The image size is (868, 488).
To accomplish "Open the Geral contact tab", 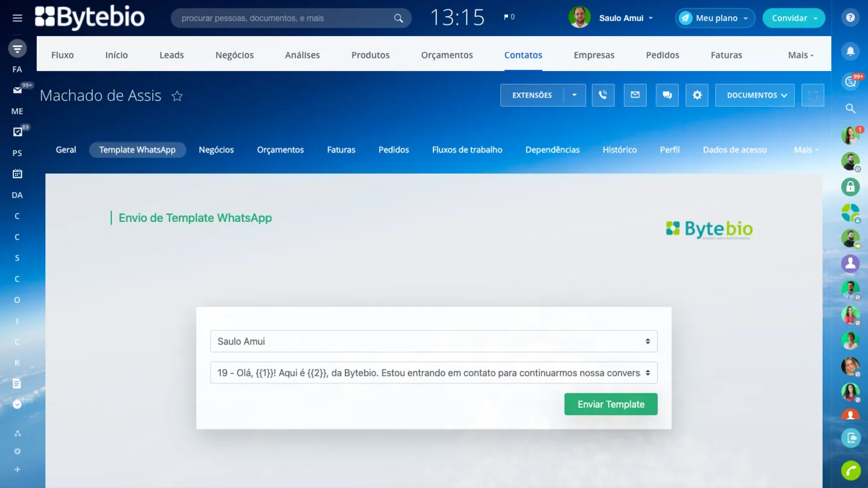I will [66, 149].
